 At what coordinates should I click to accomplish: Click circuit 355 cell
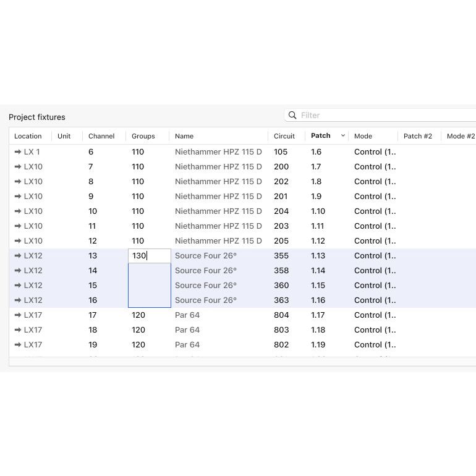tap(281, 255)
